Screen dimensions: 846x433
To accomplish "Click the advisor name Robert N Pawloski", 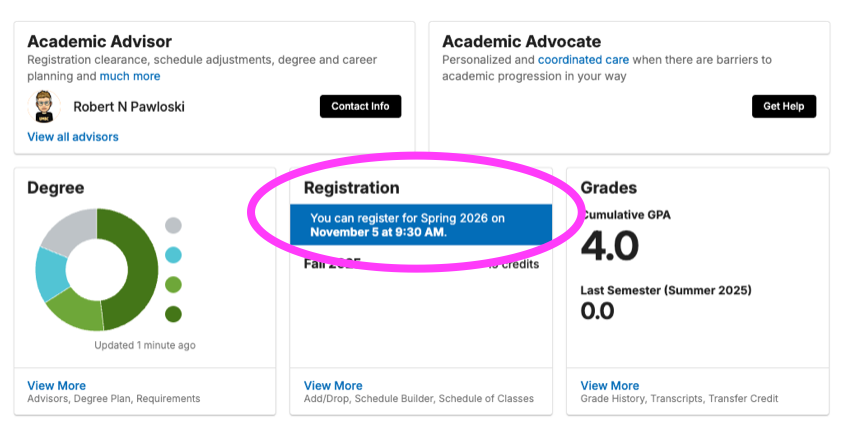I will [129, 106].
